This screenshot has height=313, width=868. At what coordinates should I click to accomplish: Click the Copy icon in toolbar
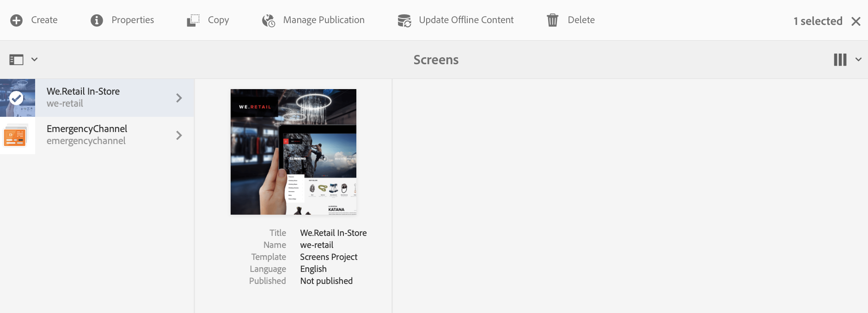[x=193, y=20]
